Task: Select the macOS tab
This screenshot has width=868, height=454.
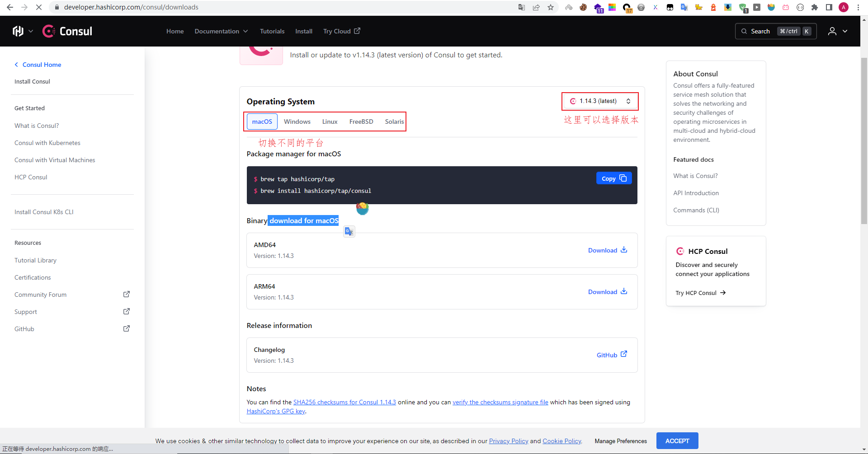Action: click(262, 122)
